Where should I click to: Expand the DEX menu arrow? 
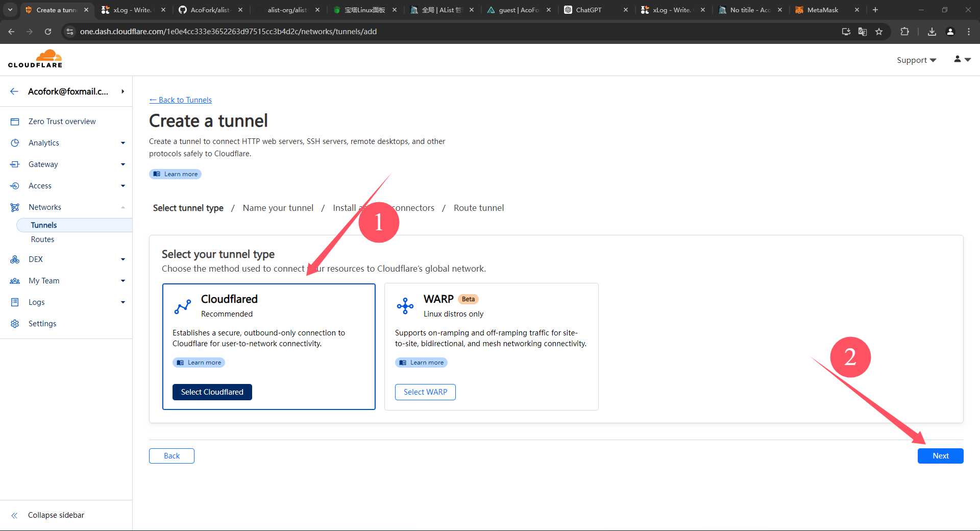coord(123,259)
